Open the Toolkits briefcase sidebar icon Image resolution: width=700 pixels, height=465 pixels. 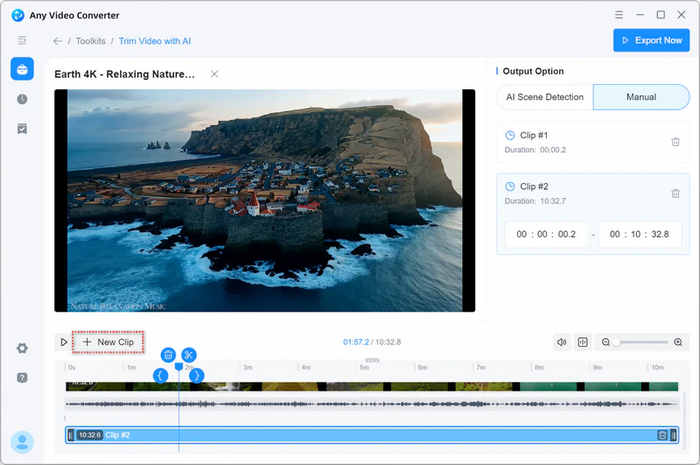pyautogui.click(x=22, y=69)
